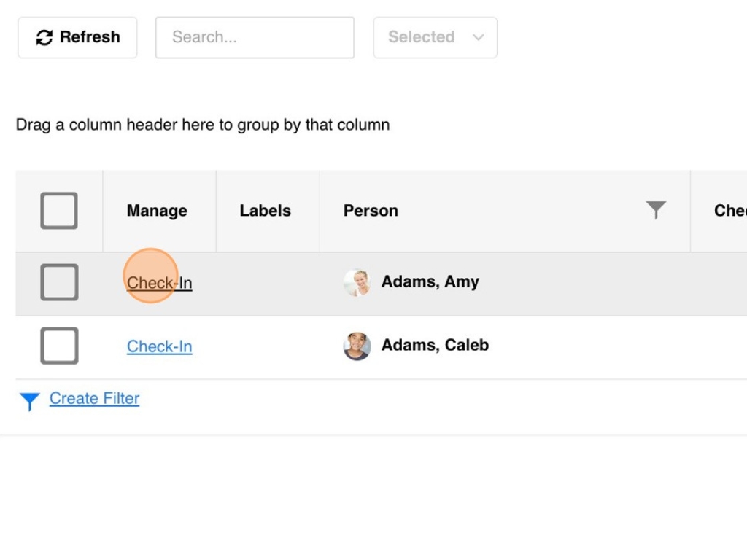Viewport: 747px width, 560px height.
Task: Select the name Adams, Amy
Action: (430, 282)
